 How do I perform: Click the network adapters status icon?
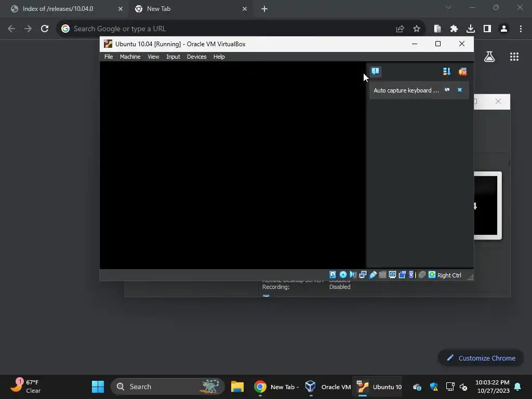[x=363, y=275]
